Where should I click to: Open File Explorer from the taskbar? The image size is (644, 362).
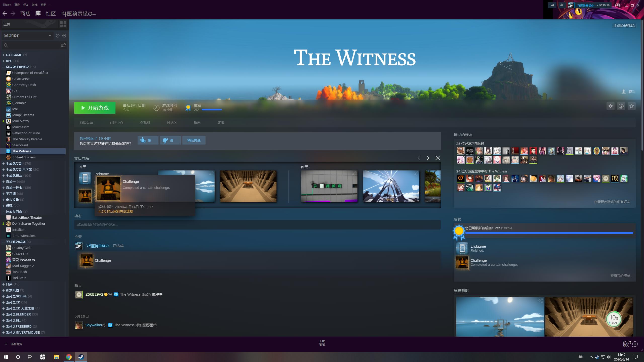[56, 357]
